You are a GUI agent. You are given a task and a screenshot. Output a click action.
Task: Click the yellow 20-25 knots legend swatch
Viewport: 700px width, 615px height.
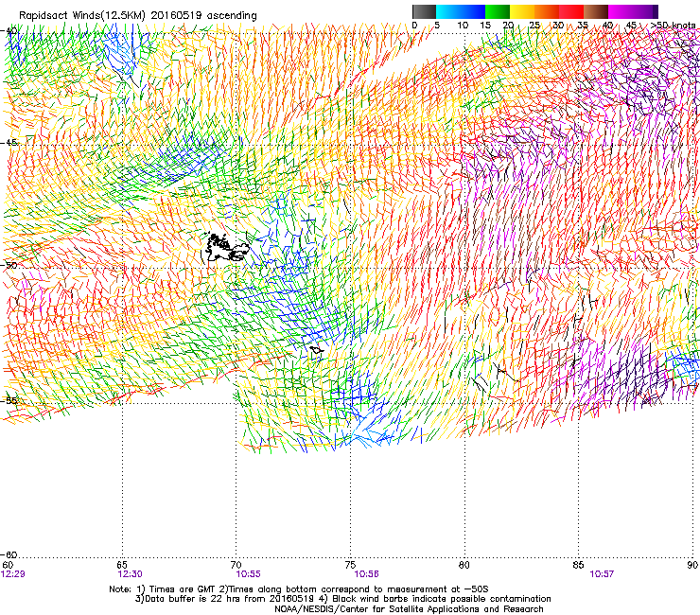[x=522, y=11]
